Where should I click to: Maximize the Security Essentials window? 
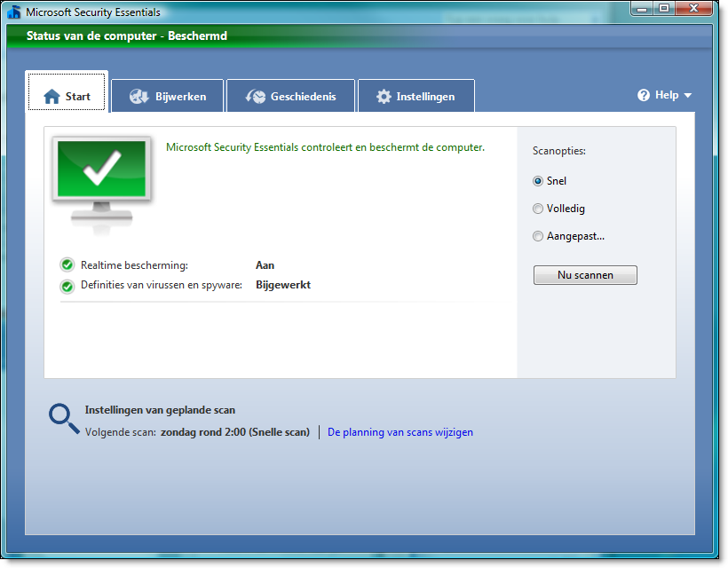pyautogui.click(x=664, y=8)
